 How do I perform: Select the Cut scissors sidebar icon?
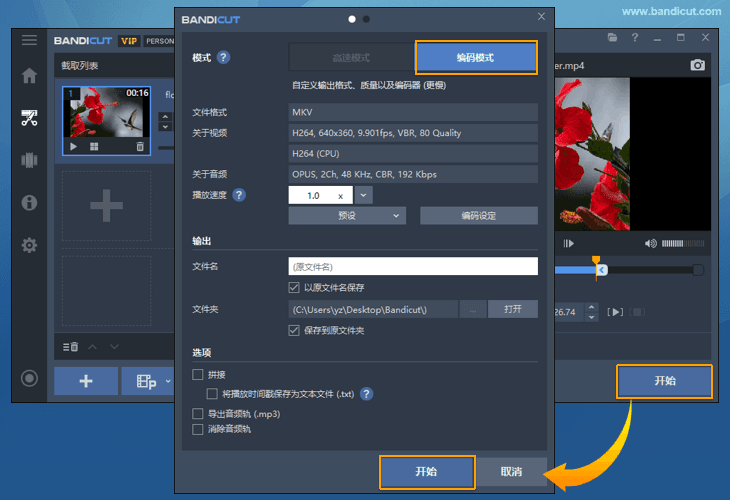tap(29, 118)
